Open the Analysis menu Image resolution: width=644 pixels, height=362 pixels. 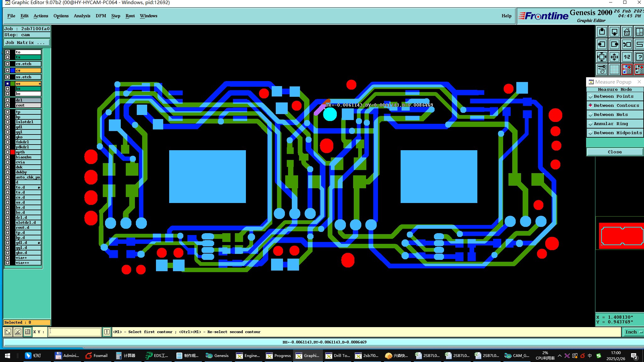point(82,16)
